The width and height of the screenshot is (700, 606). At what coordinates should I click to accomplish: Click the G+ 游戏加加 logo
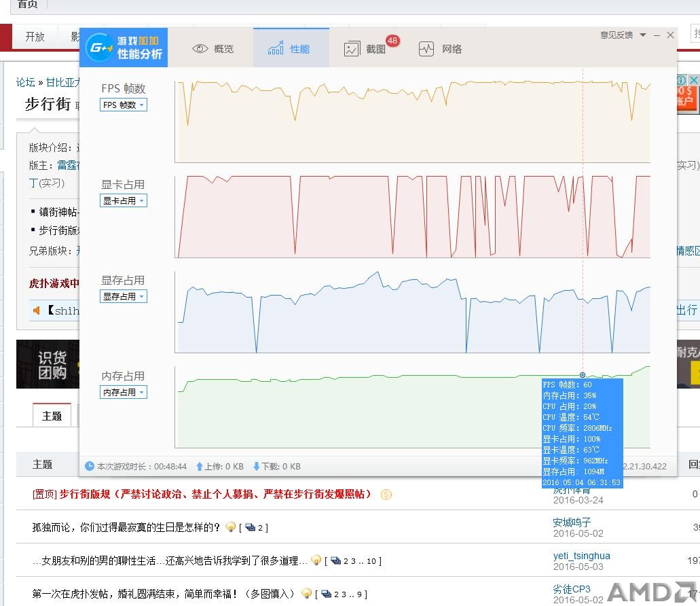point(124,48)
